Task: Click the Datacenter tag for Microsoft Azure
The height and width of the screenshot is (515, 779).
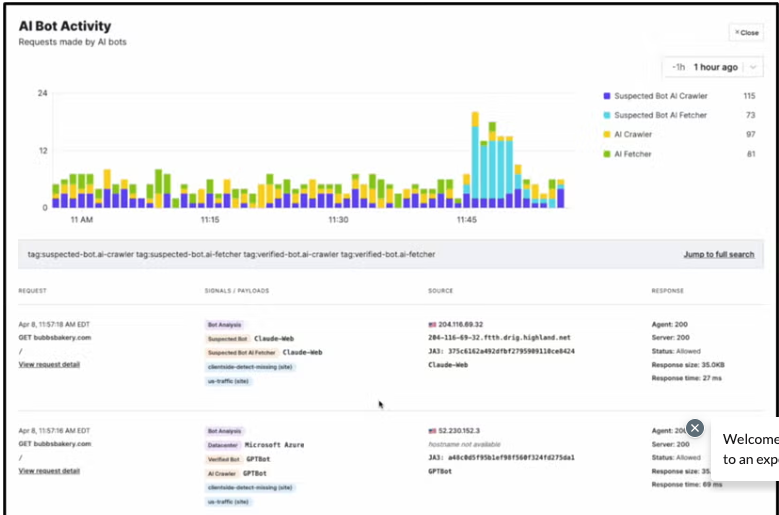Action: pos(223,445)
